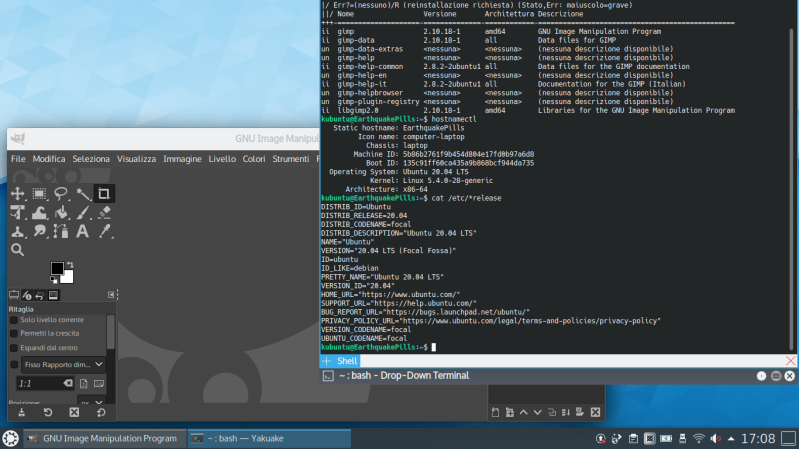Create new layer group button
Image resolution: width=799 pixels, height=449 pixels.
pos(510,412)
